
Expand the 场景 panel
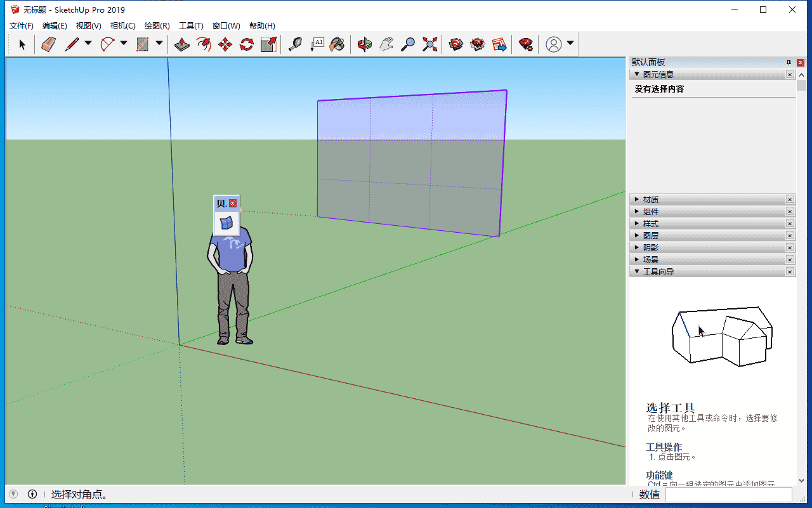pos(637,259)
